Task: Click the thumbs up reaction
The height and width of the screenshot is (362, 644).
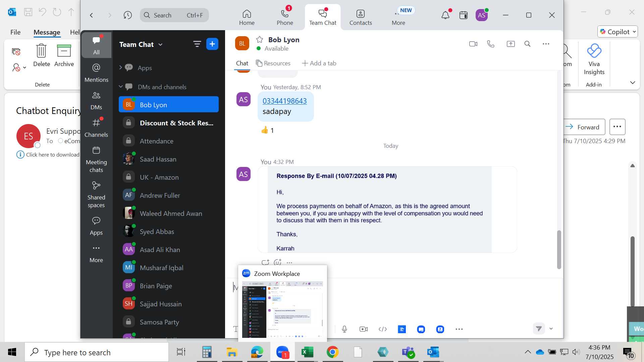Action: pyautogui.click(x=268, y=130)
